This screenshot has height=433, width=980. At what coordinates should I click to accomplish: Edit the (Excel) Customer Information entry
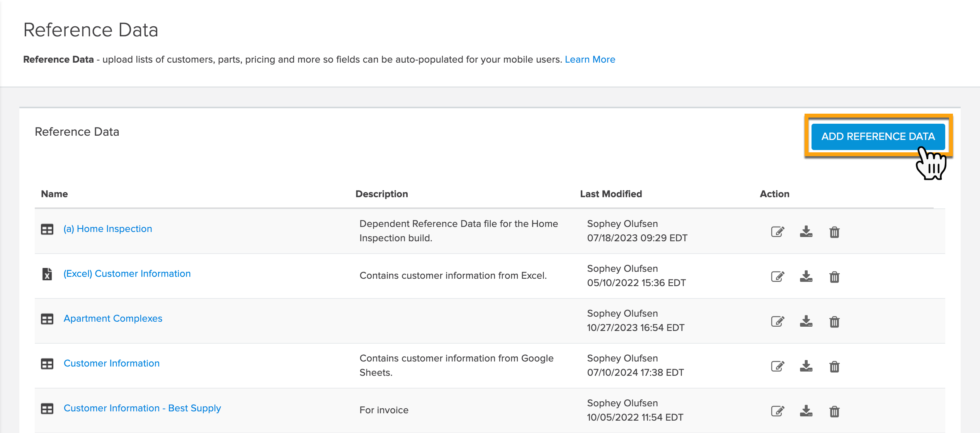pos(778,276)
